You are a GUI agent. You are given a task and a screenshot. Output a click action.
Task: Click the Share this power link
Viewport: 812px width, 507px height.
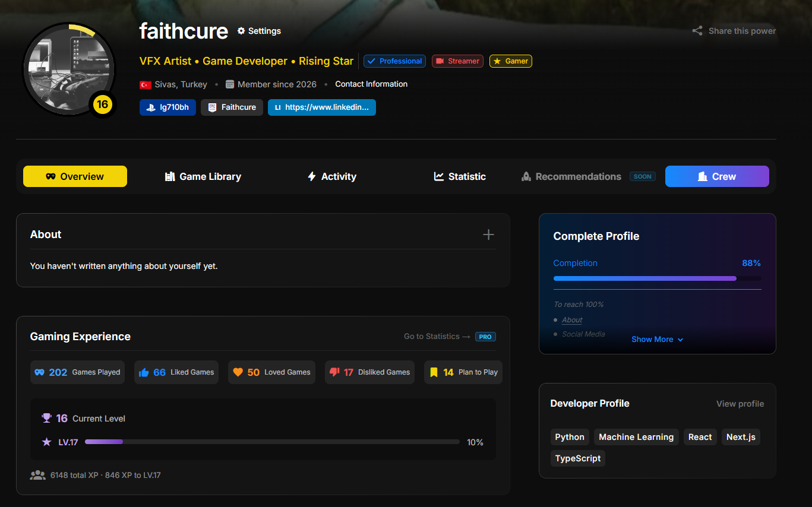point(734,31)
